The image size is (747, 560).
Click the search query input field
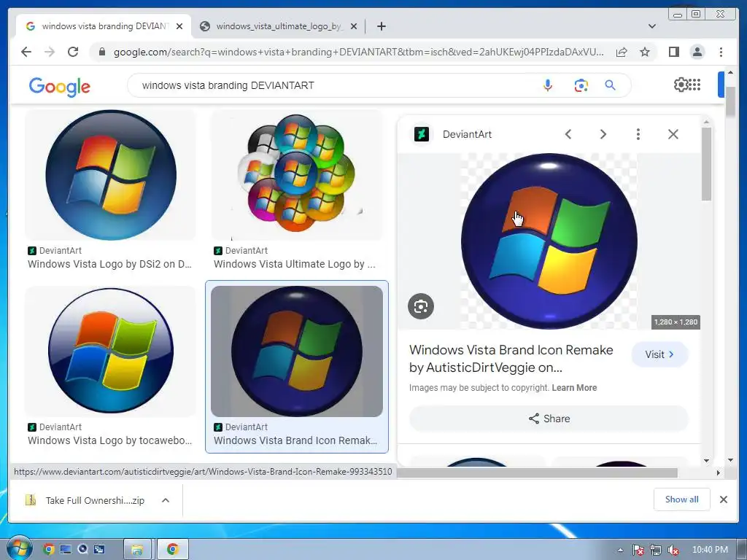[333, 85]
